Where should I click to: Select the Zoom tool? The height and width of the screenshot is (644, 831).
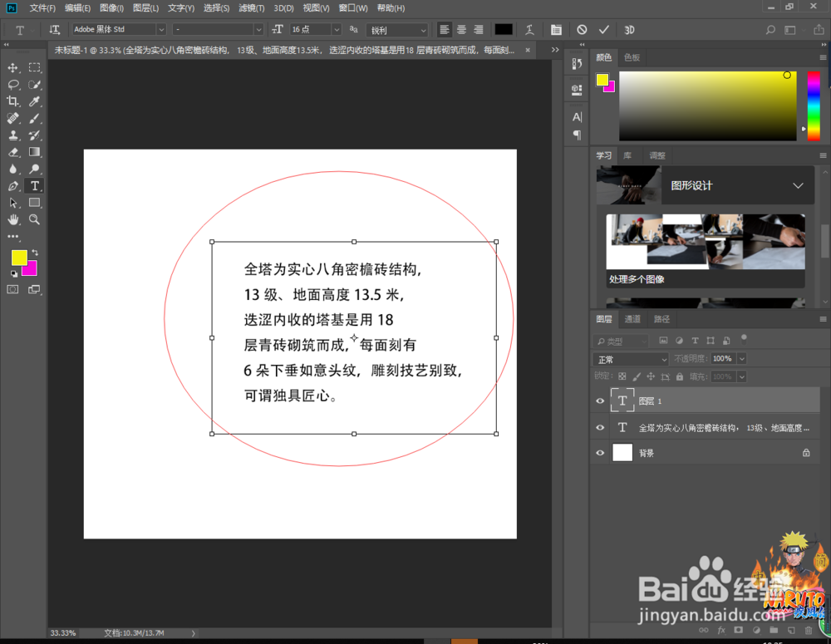33,219
